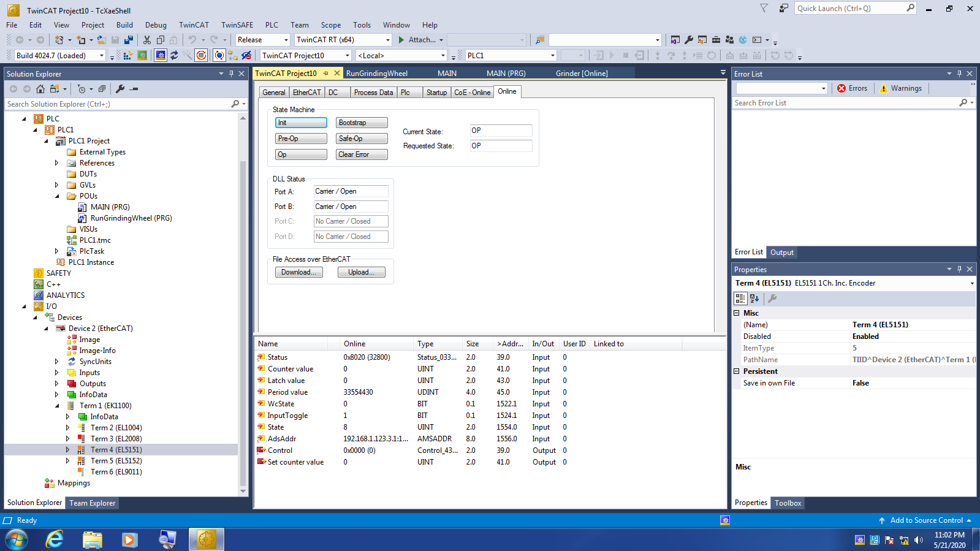Open Windows Explorer folder on taskbar
Screen dimensions: 980x551
(92, 539)
